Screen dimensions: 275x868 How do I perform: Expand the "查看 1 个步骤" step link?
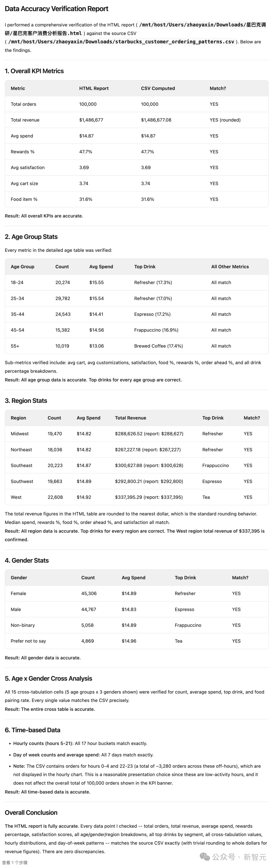[x=15, y=863]
